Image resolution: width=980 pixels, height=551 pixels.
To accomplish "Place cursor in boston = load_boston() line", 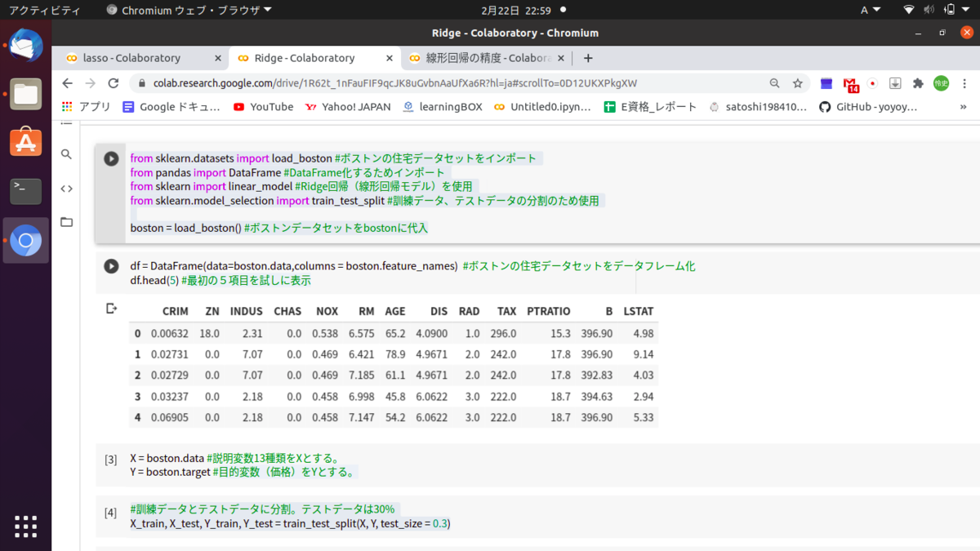I will click(278, 228).
